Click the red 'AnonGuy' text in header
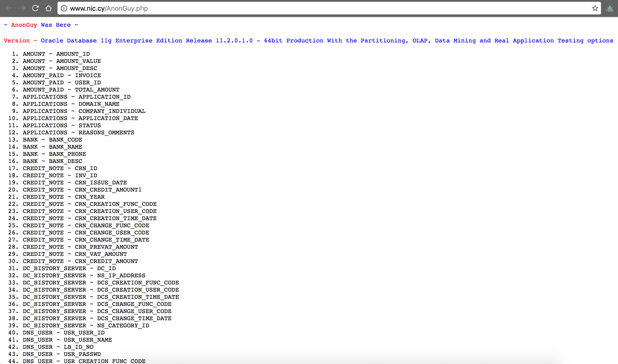The height and width of the screenshot is (364, 618). pos(24,25)
